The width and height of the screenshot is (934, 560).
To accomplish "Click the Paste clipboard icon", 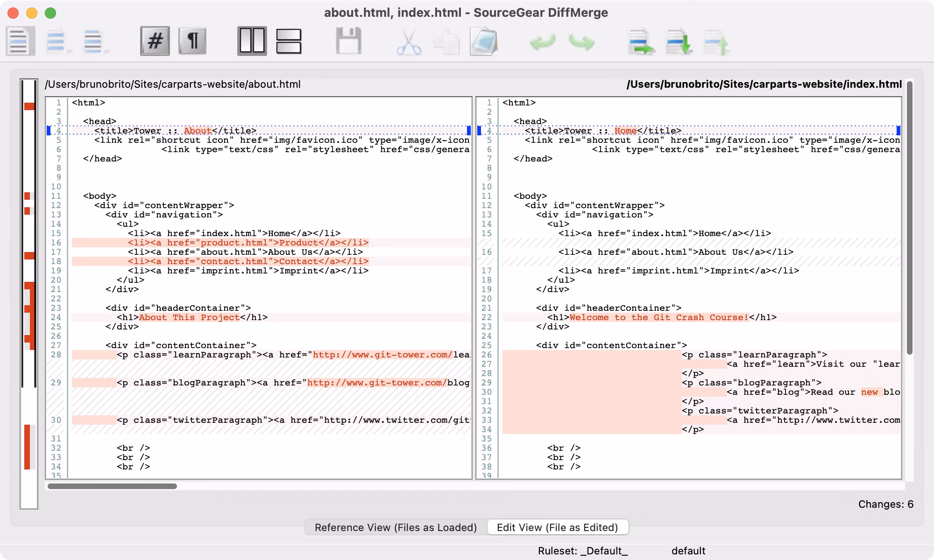I will (484, 41).
